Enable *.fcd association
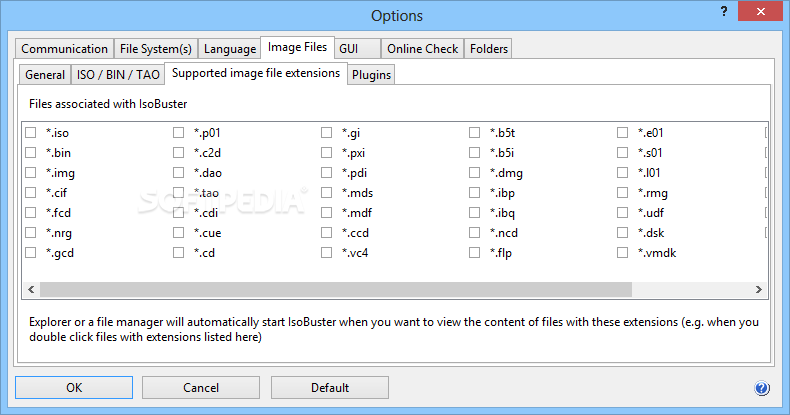Screen dimensions: 790x415 click(31, 213)
